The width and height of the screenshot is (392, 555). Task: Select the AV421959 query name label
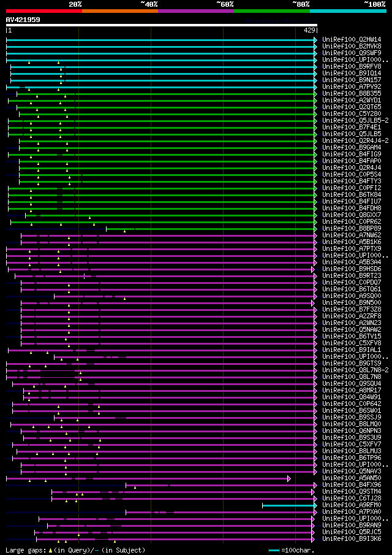(x=23, y=20)
